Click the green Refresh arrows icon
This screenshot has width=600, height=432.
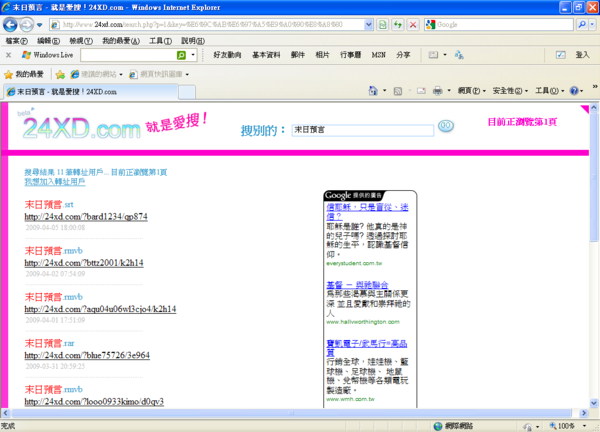point(398,25)
